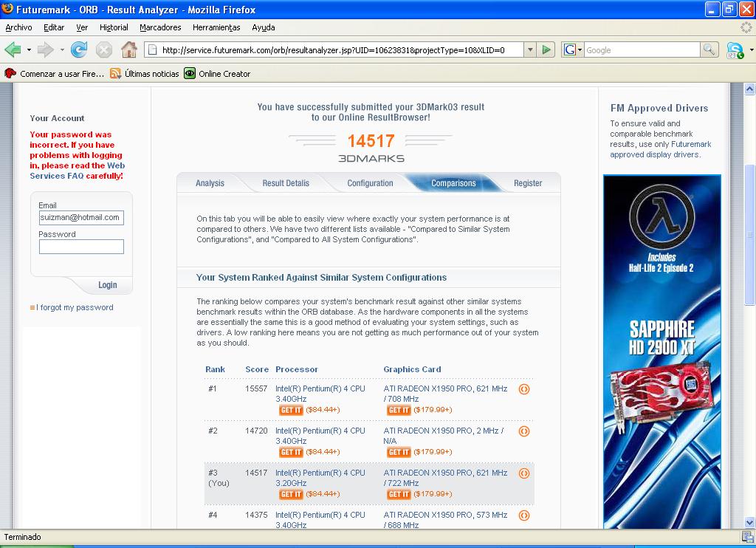Click the Password input field
756x548 pixels.
(x=81, y=247)
